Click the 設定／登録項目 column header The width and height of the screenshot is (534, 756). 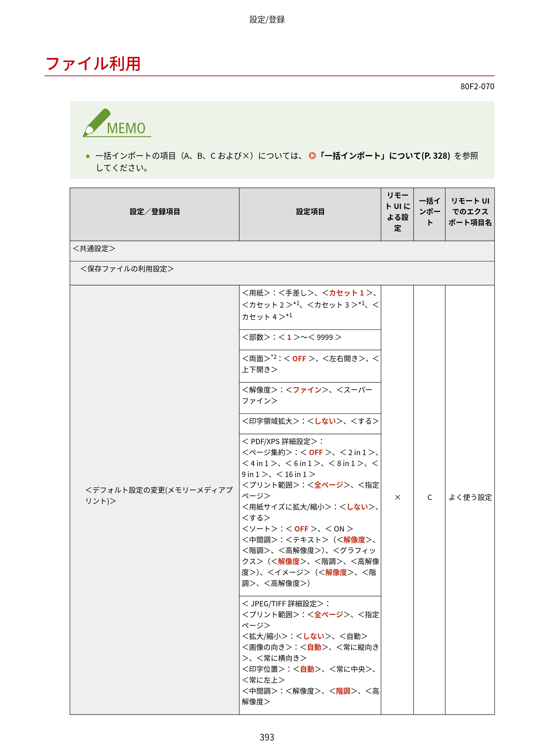(x=154, y=214)
